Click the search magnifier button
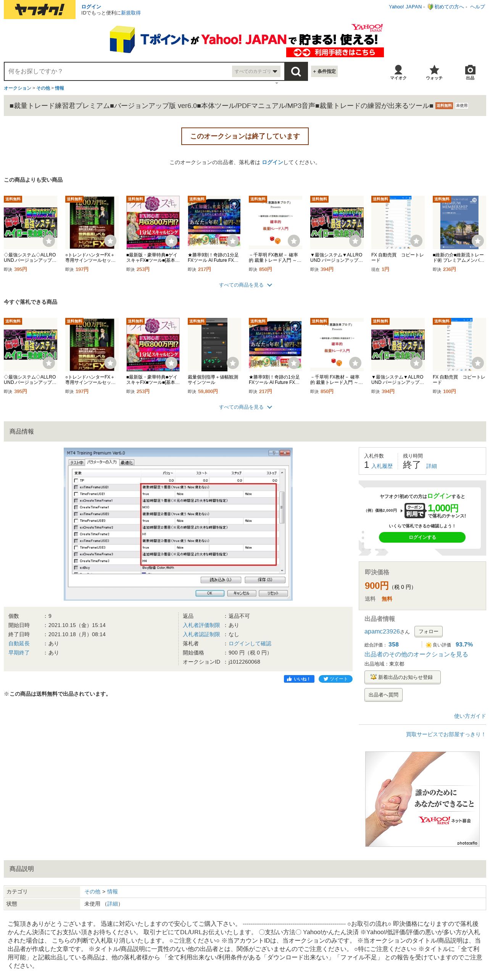 296,71
